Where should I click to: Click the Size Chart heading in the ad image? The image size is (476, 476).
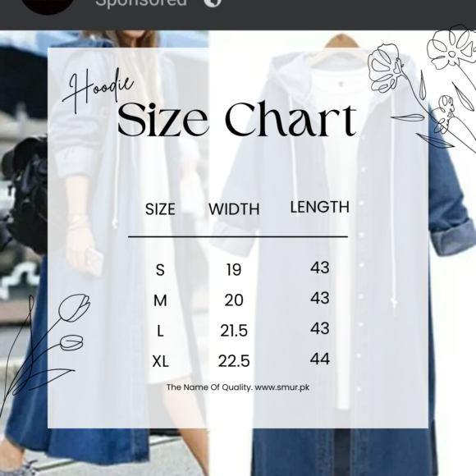coord(237,119)
